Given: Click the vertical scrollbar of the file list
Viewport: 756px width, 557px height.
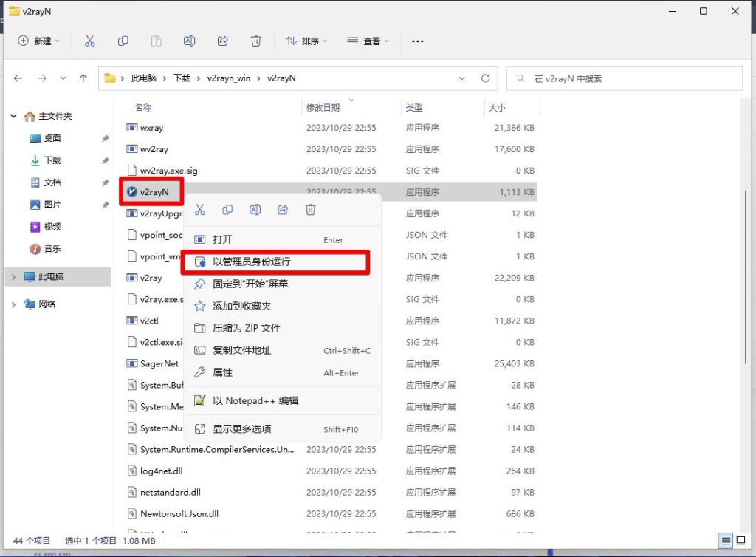Looking at the screenshot, I should click(746, 277).
